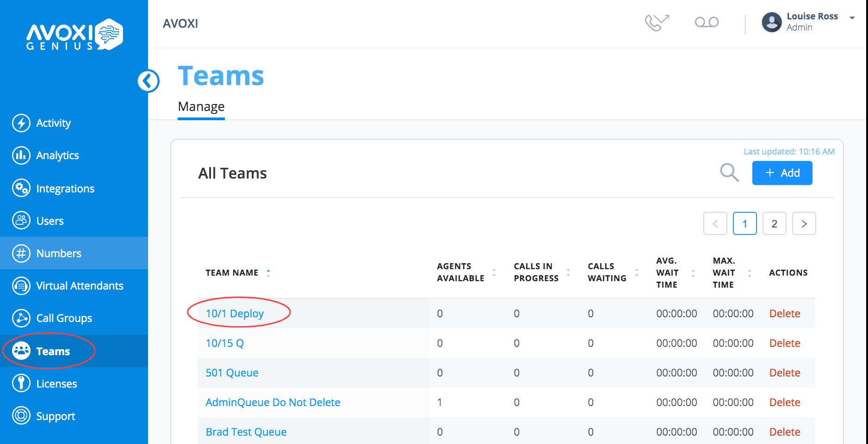Click the Call Groups icon
Viewport: 868px width, 444px height.
pos(21,318)
